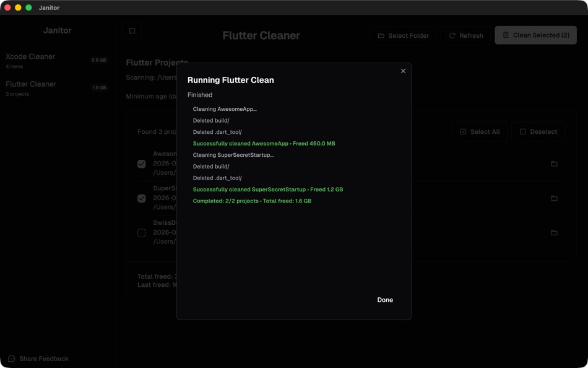Screen dimensions: 588x368
Task: Click the 1.9 GB Flutter size badge
Action: [x=100, y=88]
